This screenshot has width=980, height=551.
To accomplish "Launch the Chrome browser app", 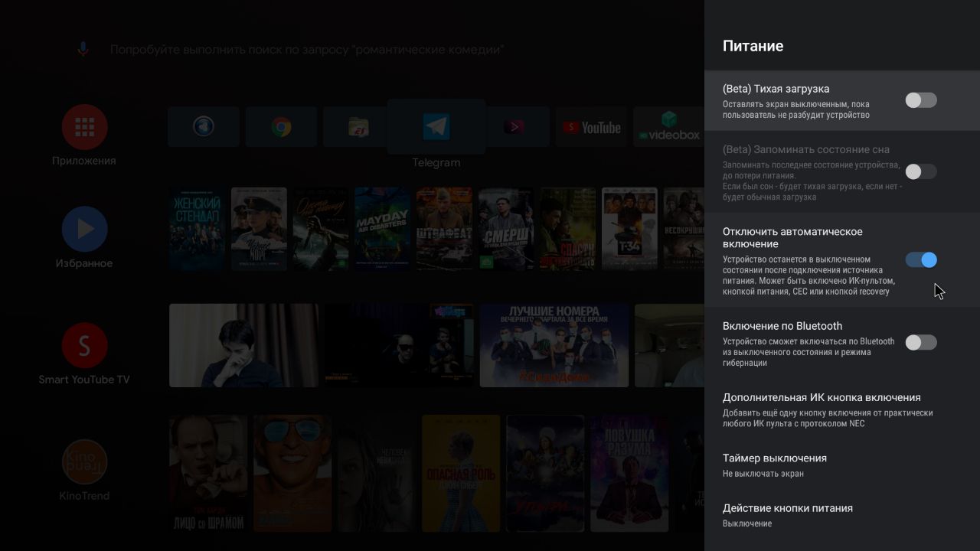I will click(281, 127).
